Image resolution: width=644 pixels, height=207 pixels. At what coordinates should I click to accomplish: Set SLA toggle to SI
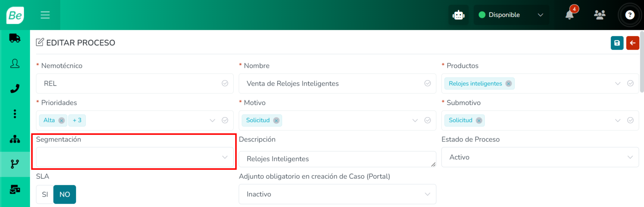(45, 194)
